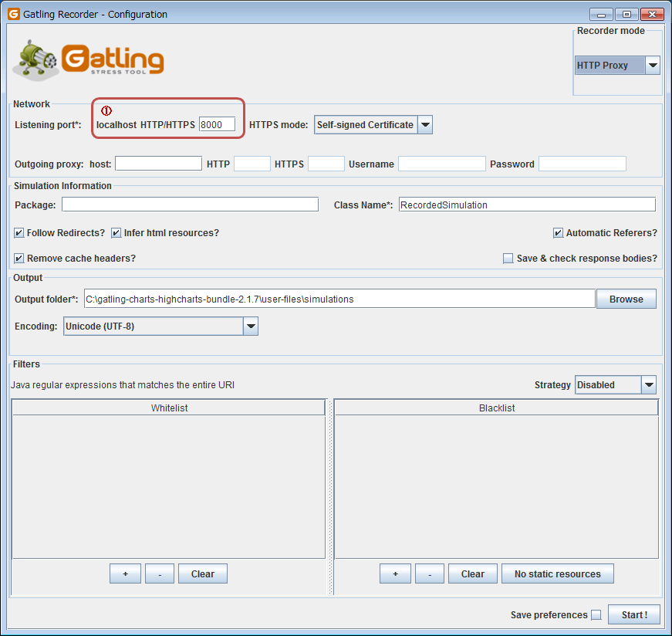Click the Gatling Stress Tool logo
The image size is (672, 636).
(88, 60)
